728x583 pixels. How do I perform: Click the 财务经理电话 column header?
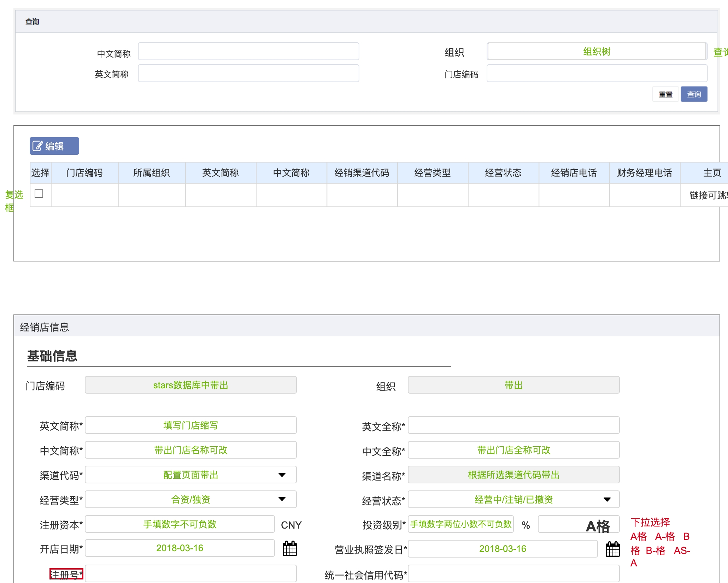tap(645, 173)
